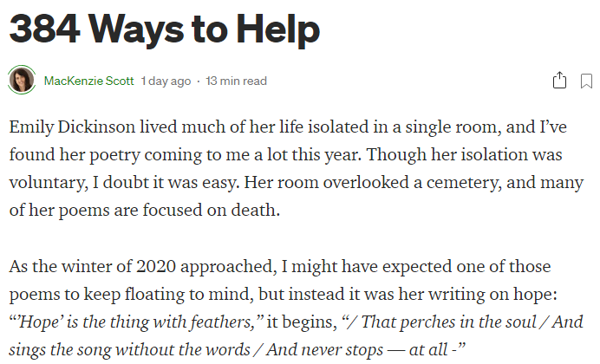Click the name "Emily Dickinson" in the first paragraph
The height and width of the screenshot is (364, 600).
click(72, 127)
